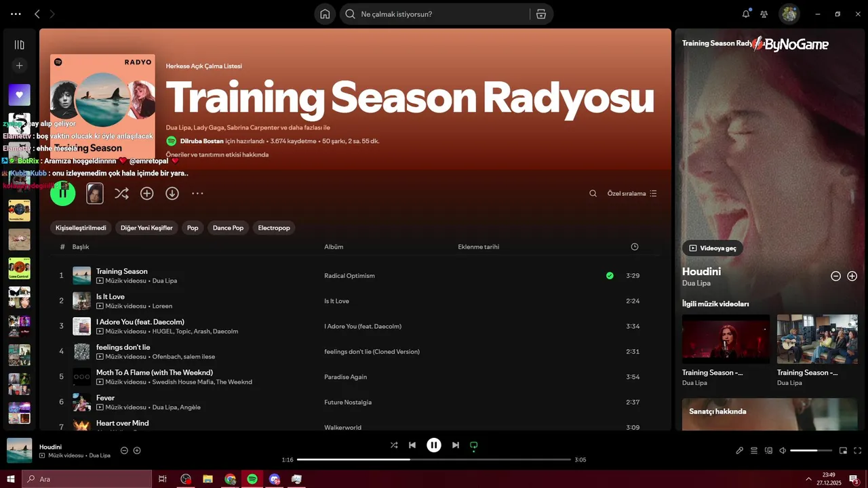This screenshot has height=488, width=868.
Task: Seek within the song progress bar
Action: pos(434,460)
